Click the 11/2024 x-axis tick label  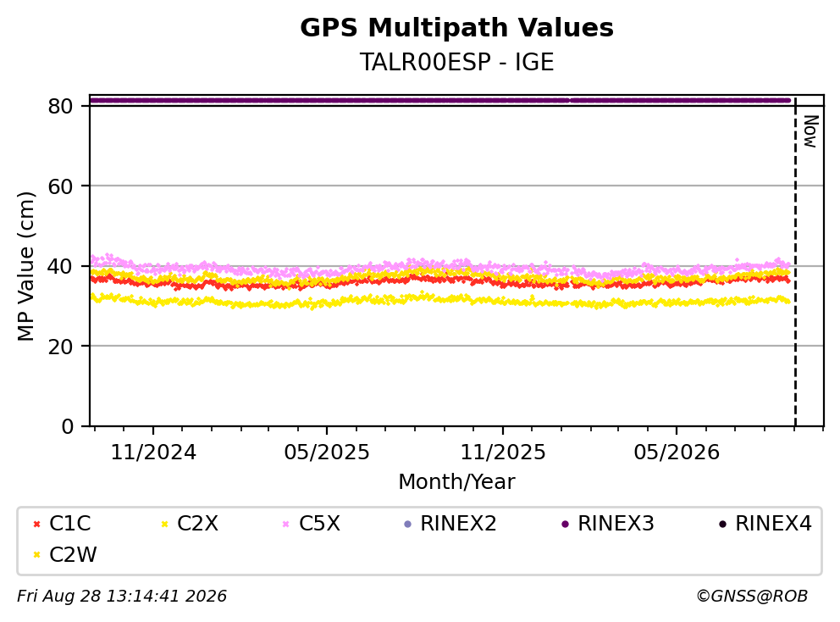click(x=153, y=453)
